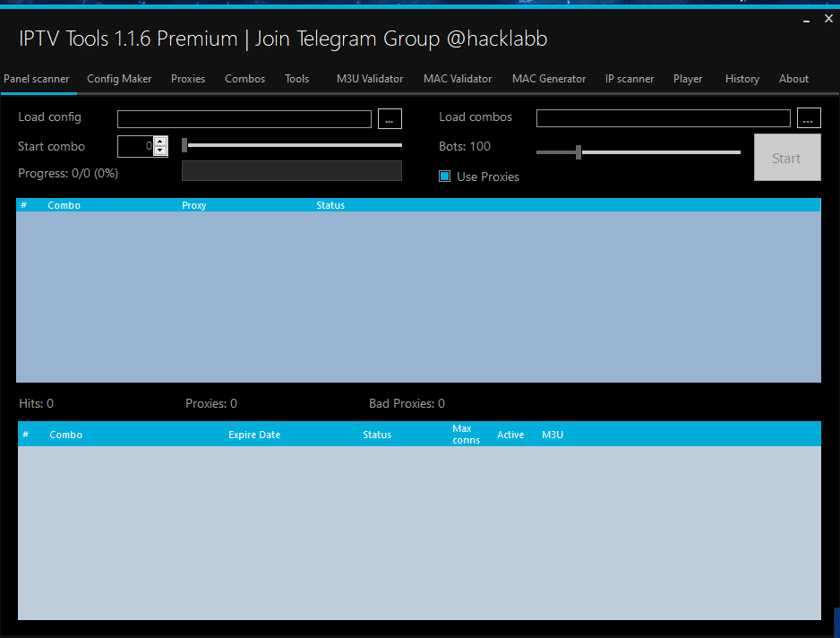Image resolution: width=840 pixels, height=638 pixels.
Task: Open the MAC Generator tab
Action: click(549, 79)
